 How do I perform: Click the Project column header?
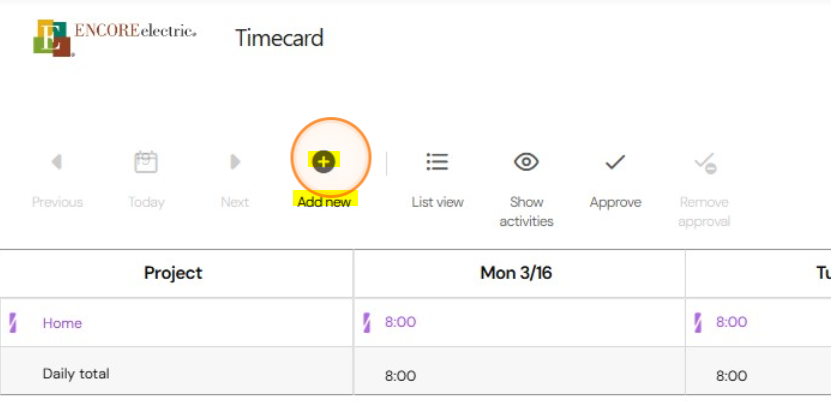click(173, 273)
